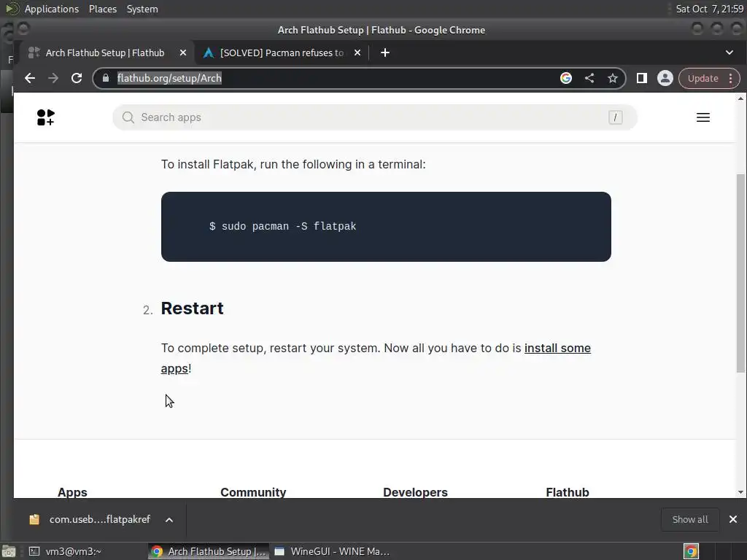The width and height of the screenshot is (747, 560).
Task: Bookmark this page with the star icon
Action: point(613,78)
